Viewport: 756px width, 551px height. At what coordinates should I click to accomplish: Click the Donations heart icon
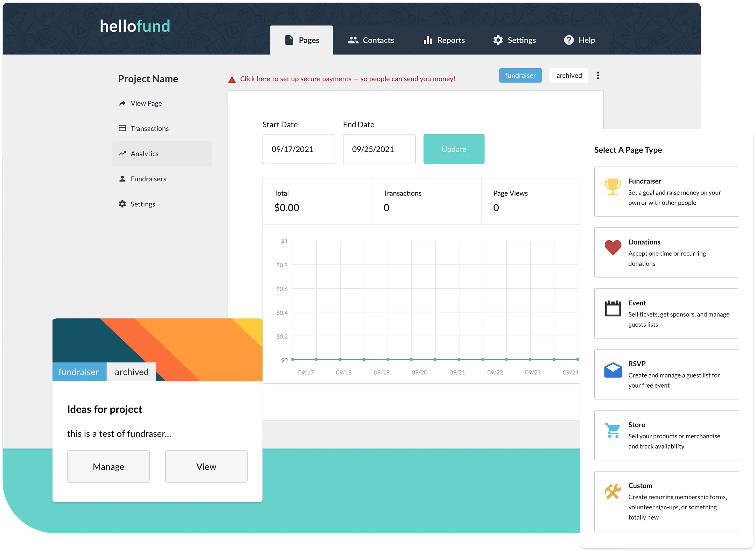point(612,247)
